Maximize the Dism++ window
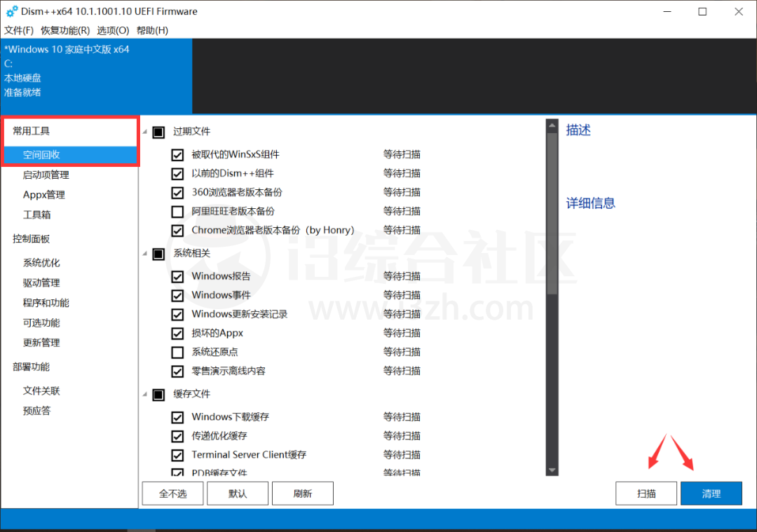757x532 pixels. point(702,12)
